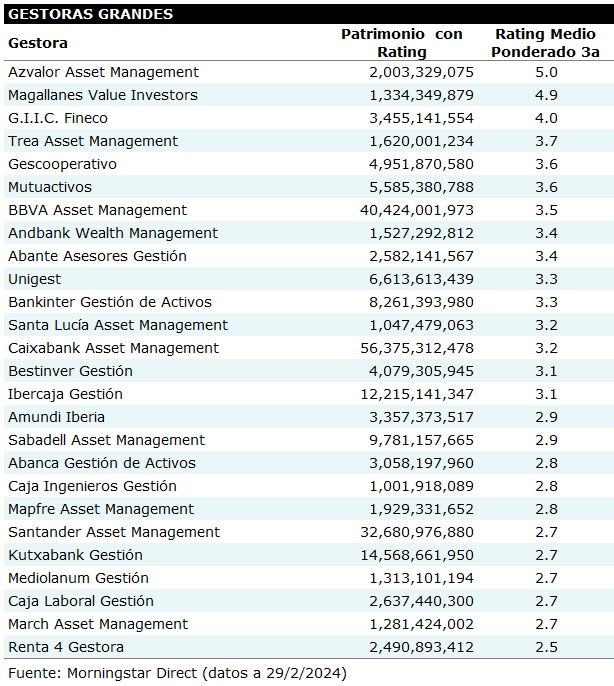Click the Fuente: Morningstar Direct footnote text

pyautogui.click(x=177, y=673)
